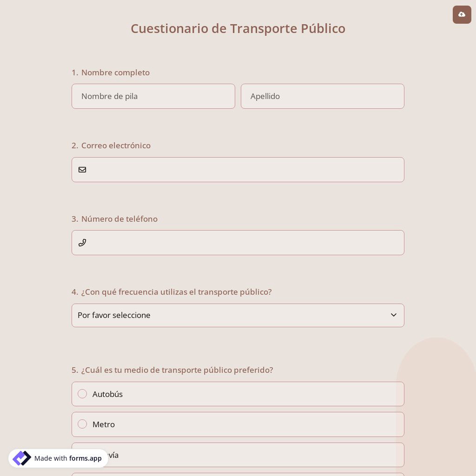
Task: Click the 'Made with forms.app' badge
Action: tap(58, 458)
